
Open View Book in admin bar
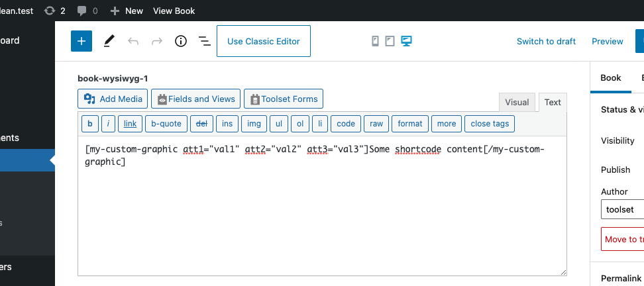174,11
